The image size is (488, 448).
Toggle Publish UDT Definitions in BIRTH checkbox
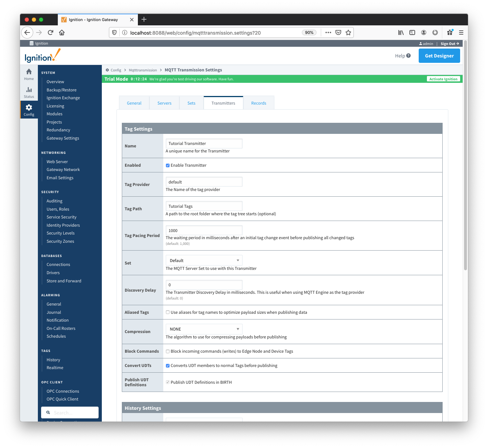tap(168, 382)
